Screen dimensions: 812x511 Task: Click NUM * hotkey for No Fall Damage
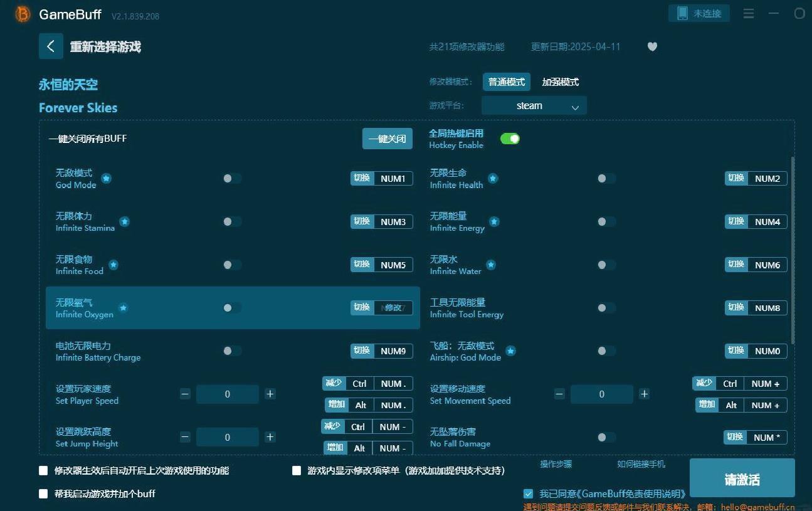point(767,438)
